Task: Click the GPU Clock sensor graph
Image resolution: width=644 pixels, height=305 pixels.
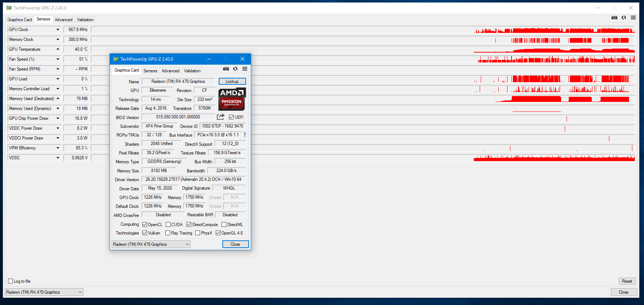Action: pyautogui.click(x=363, y=30)
